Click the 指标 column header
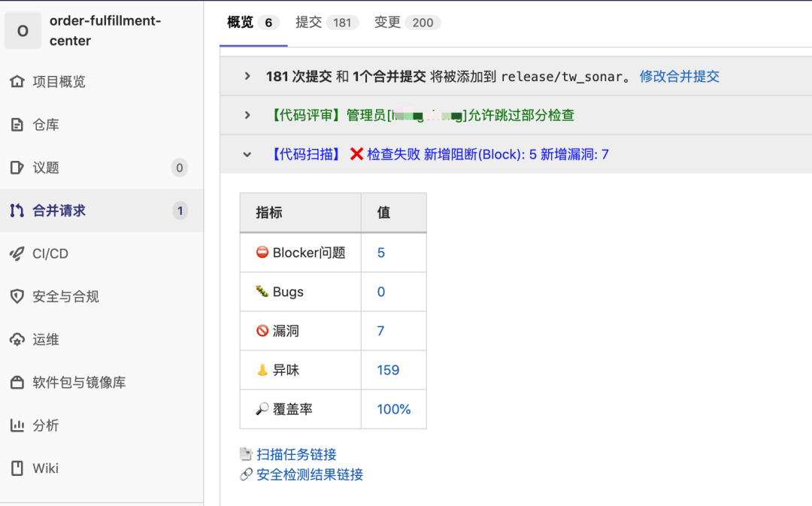 click(268, 212)
